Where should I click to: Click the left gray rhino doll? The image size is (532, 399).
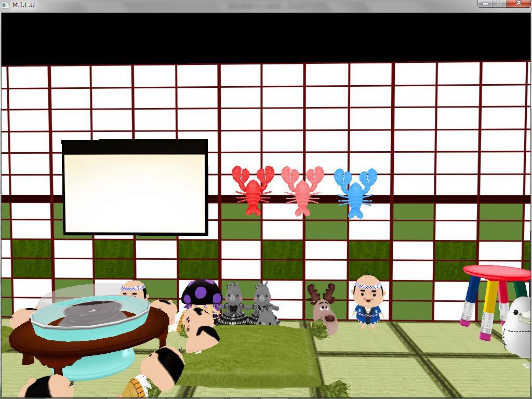pos(233,305)
